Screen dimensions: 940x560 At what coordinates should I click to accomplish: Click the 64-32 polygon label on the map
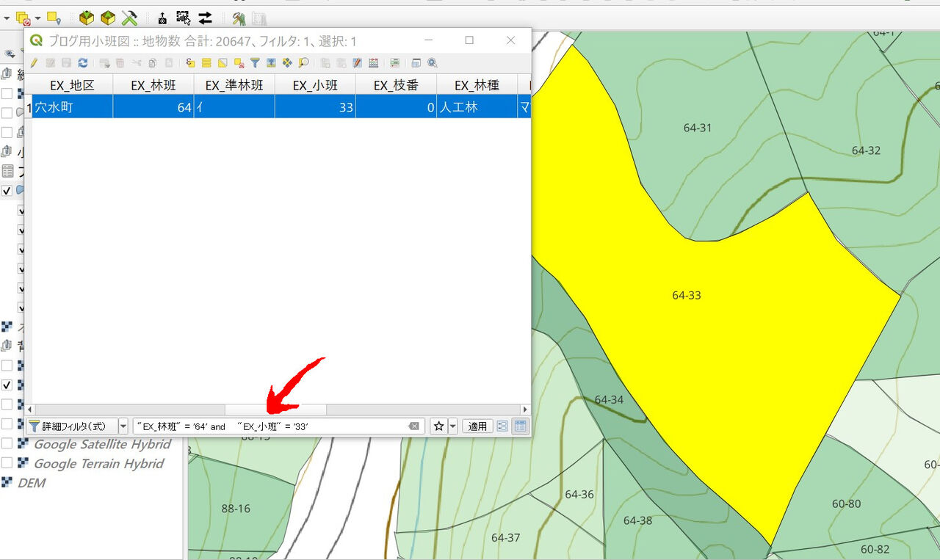[x=866, y=150]
